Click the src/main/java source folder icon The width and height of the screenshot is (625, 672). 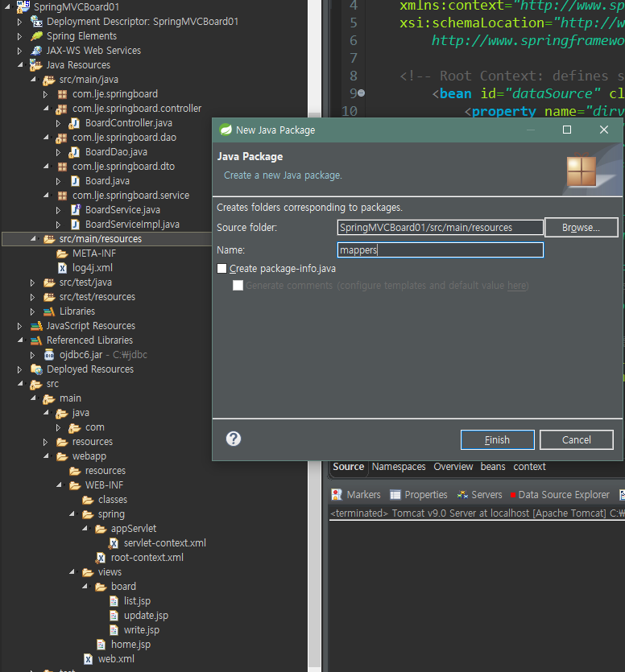(49, 80)
